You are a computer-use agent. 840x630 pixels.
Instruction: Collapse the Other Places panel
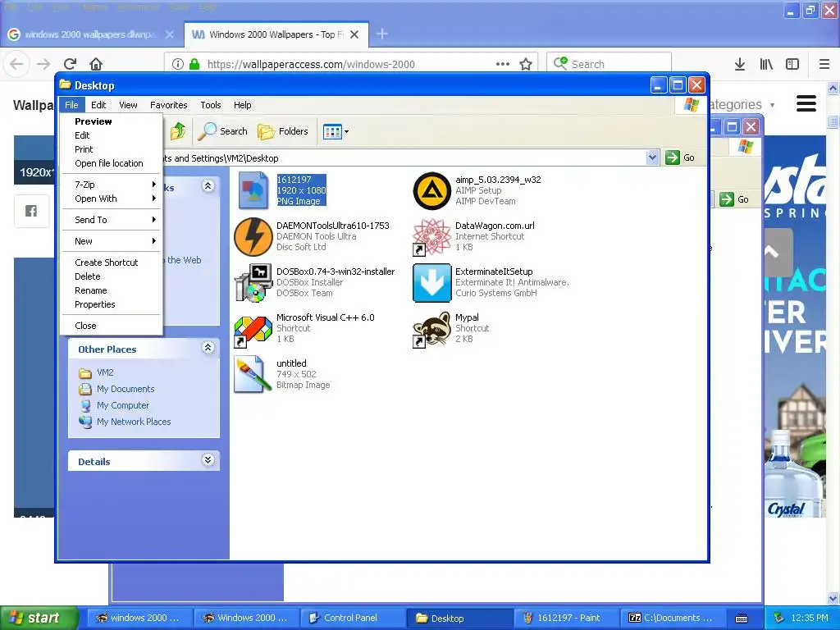208,348
